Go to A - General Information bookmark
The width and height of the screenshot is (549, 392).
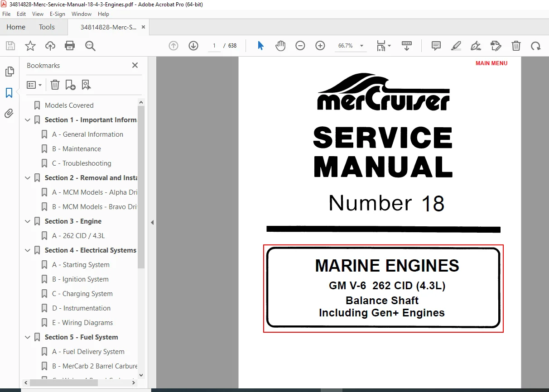tap(87, 134)
